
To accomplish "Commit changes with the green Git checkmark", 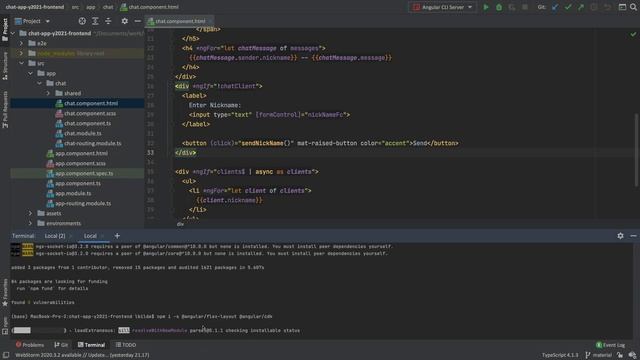I will pos(568,7).
